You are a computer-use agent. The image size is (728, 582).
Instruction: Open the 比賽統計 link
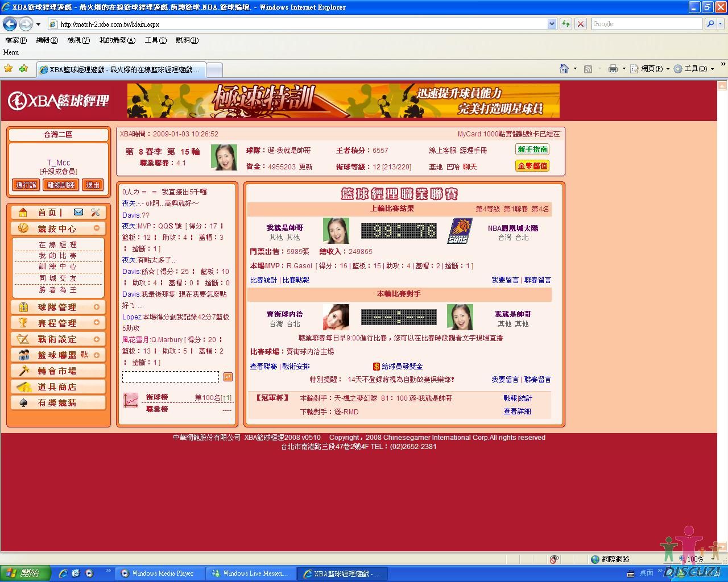(263, 280)
